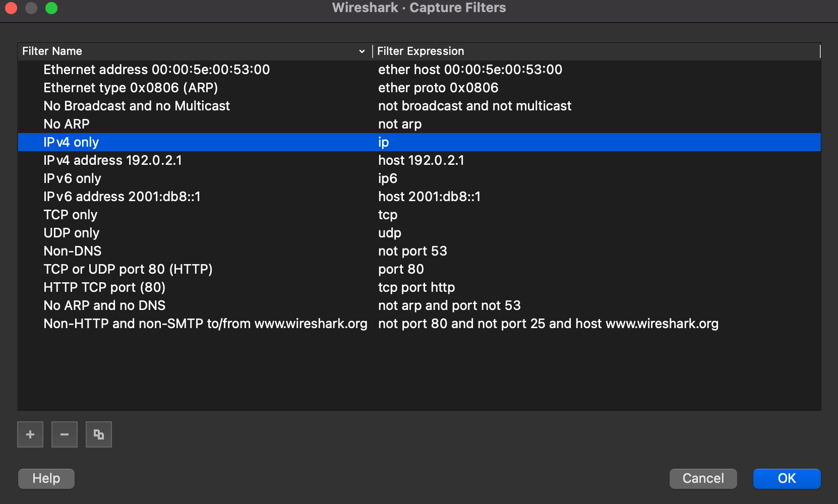Click the green window zoom button
Screen dimensions: 838x504
(51, 8)
